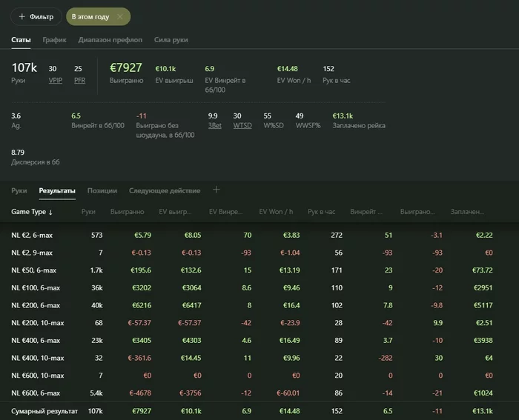Open the Диапазон префлоп tab

110,39
